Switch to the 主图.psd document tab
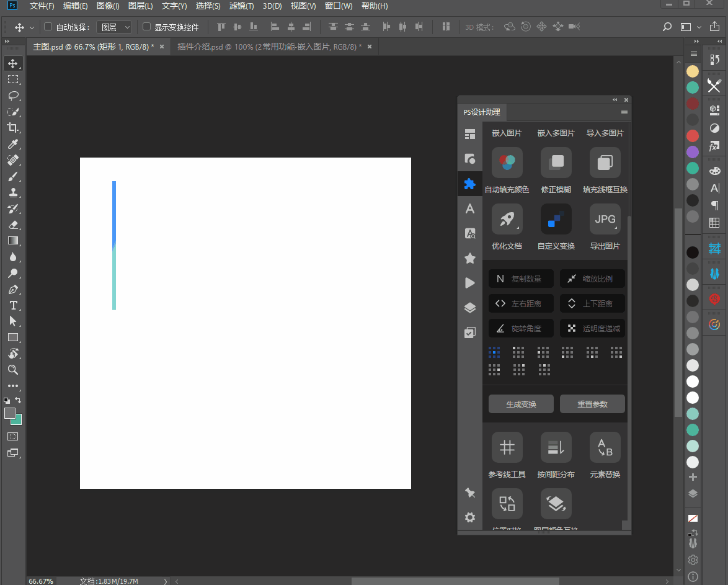The width and height of the screenshot is (728, 585). click(93, 47)
